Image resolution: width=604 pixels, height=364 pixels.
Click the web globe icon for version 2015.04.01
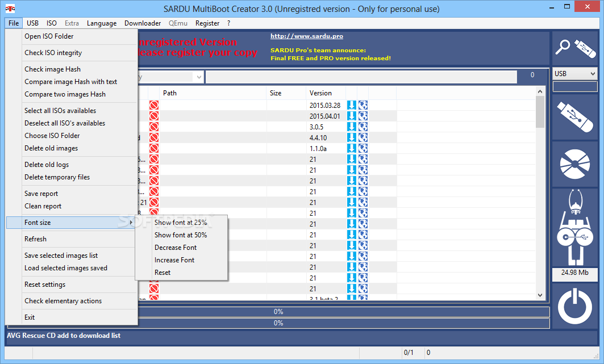pos(363,116)
